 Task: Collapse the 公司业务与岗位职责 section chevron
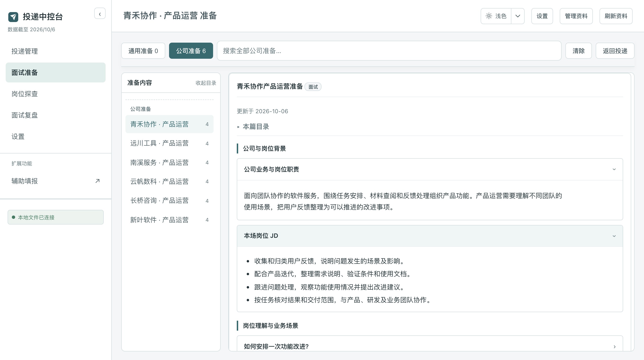click(614, 169)
